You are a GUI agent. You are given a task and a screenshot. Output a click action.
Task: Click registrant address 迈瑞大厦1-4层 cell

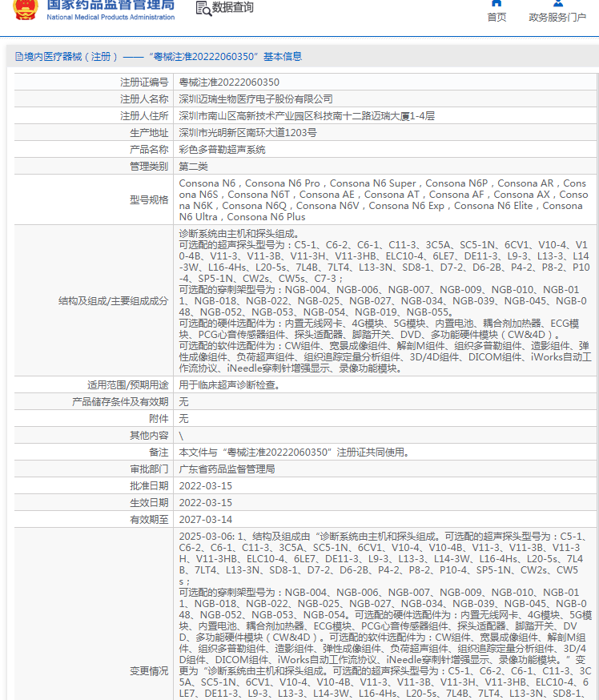point(307,116)
